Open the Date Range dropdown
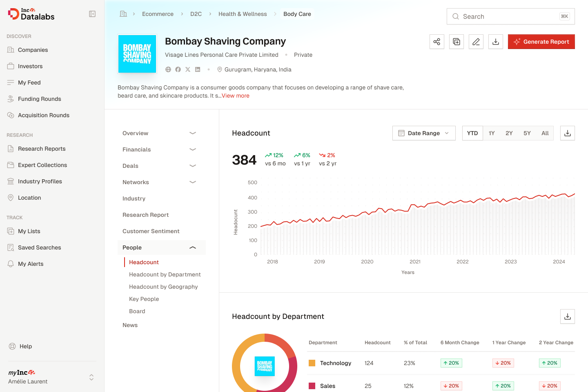 (x=424, y=133)
